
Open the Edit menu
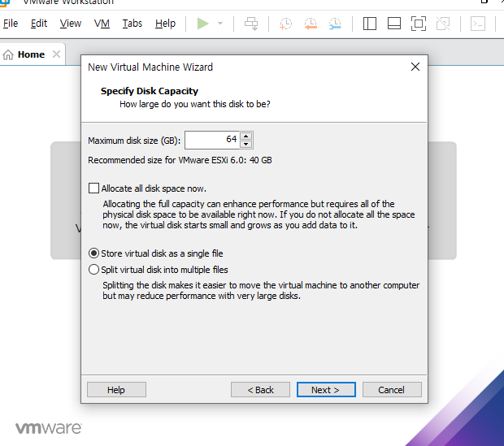pos(39,24)
